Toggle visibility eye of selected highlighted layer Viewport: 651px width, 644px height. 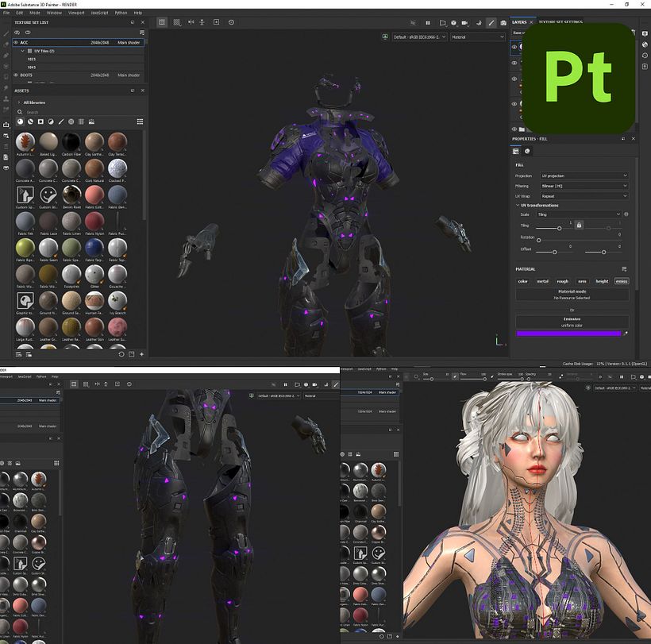click(514, 47)
